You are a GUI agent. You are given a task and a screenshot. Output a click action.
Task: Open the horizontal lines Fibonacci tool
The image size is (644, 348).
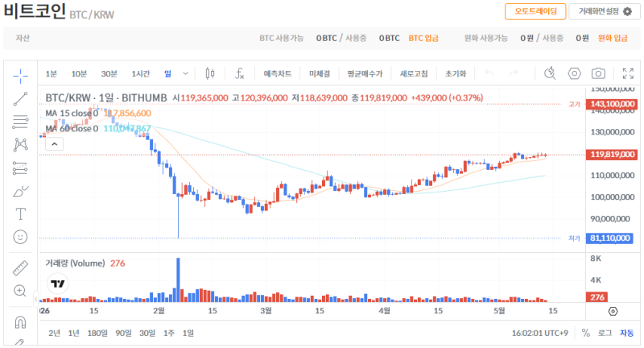[x=20, y=122]
